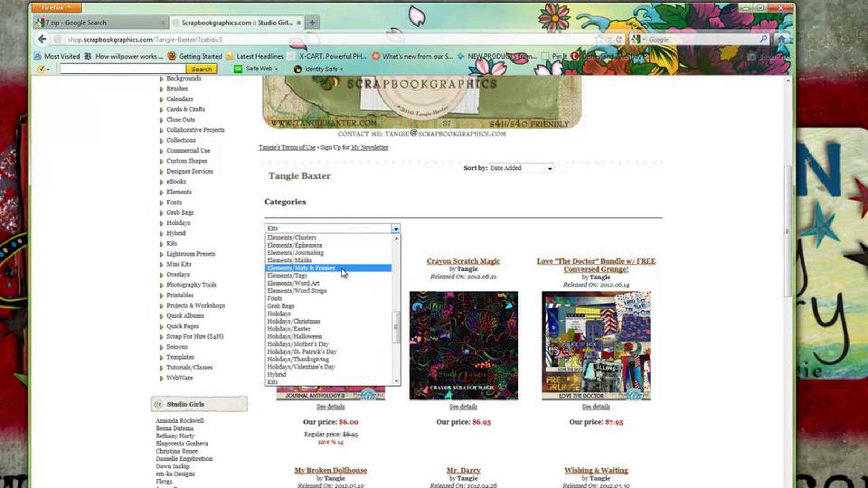
Task: Open the Scrap For Hire (S4H) category
Action: [x=195, y=337]
